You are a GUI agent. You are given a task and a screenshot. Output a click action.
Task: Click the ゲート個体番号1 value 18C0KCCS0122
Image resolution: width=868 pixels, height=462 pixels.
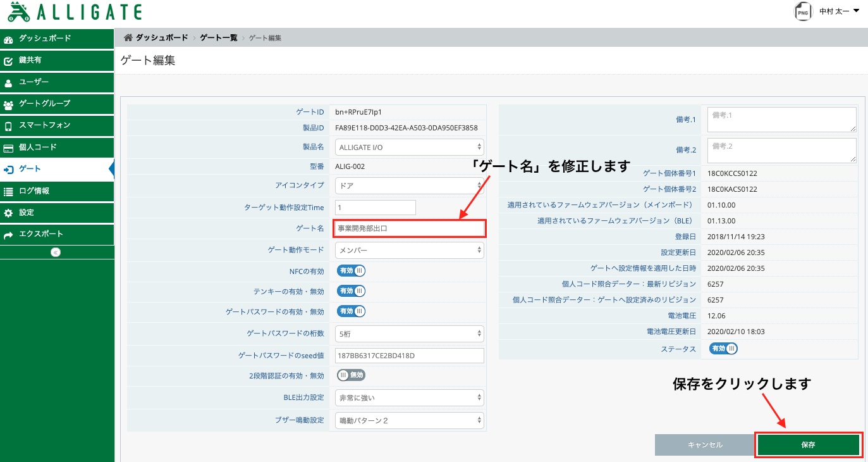click(733, 173)
